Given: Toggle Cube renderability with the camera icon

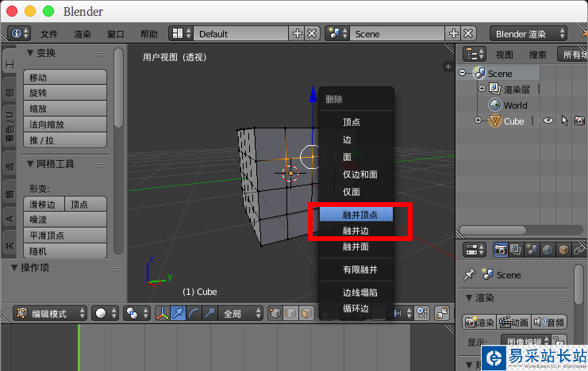Looking at the screenshot, I should 579,120.
